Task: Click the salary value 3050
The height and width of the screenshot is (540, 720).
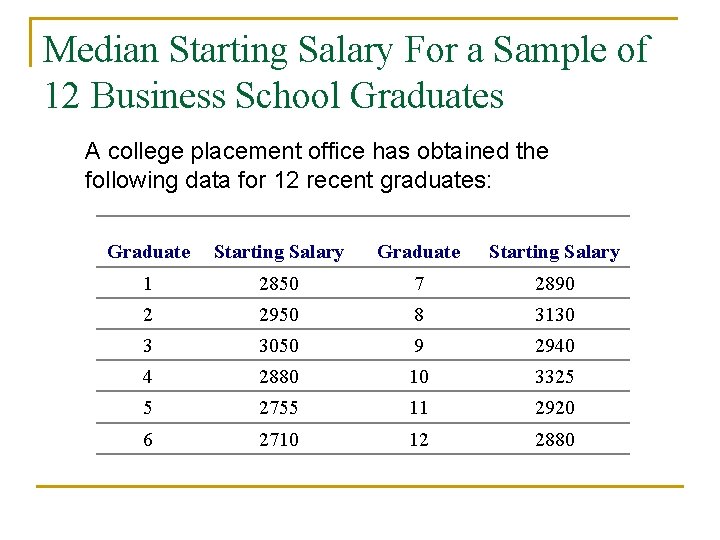Action: coord(278,346)
